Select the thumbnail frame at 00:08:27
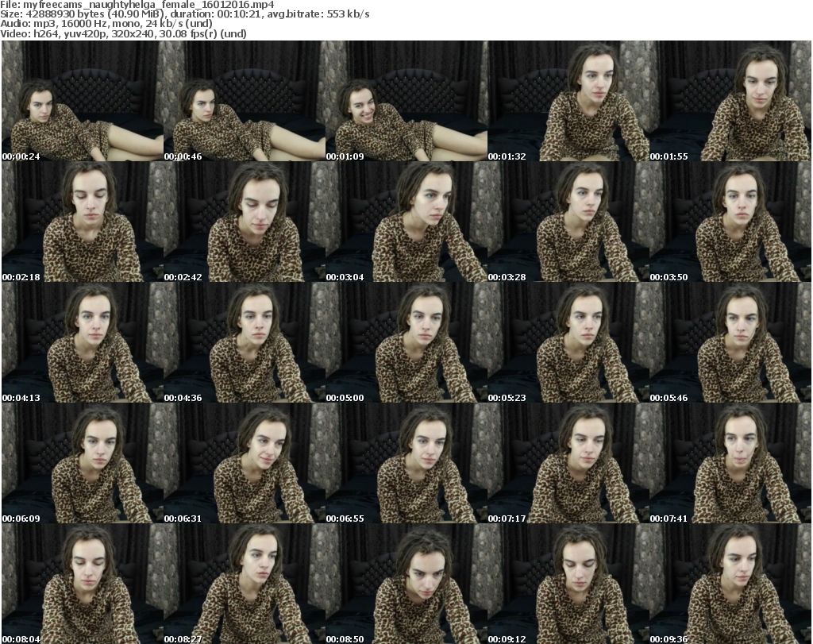813x644 pixels. pyautogui.click(x=245, y=584)
